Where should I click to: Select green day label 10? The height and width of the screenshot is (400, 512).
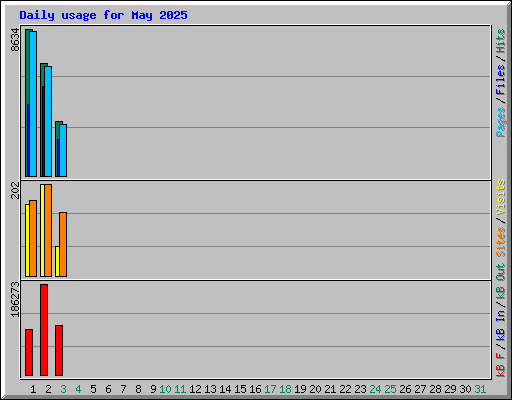point(165,389)
